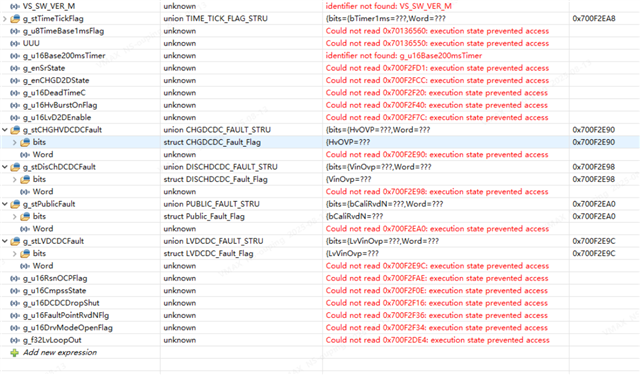Click bits folder icon under g_stCHGHVDCDCFault

(25, 142)
